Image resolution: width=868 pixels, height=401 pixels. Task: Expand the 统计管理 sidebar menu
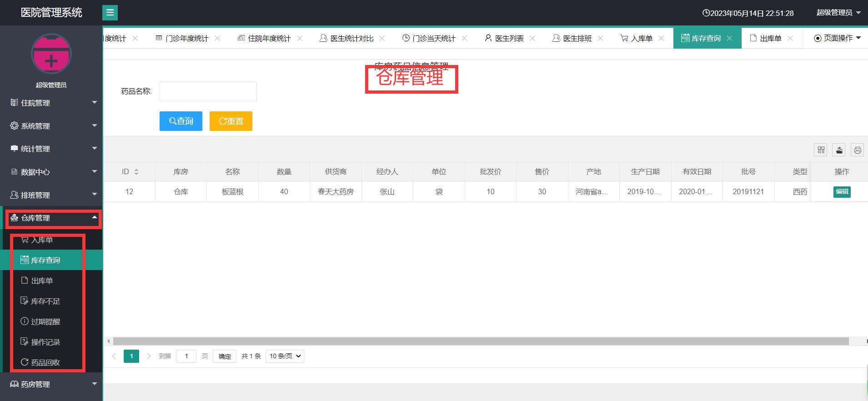click(51, 149)
